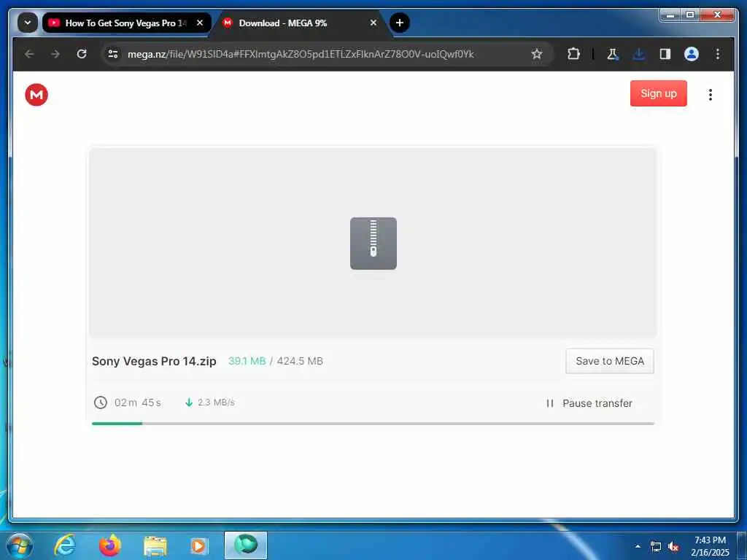The width and height of the screenshot is (747, 560).
Task: Click the 424.5 MB total size
Action: pos(300,361)
